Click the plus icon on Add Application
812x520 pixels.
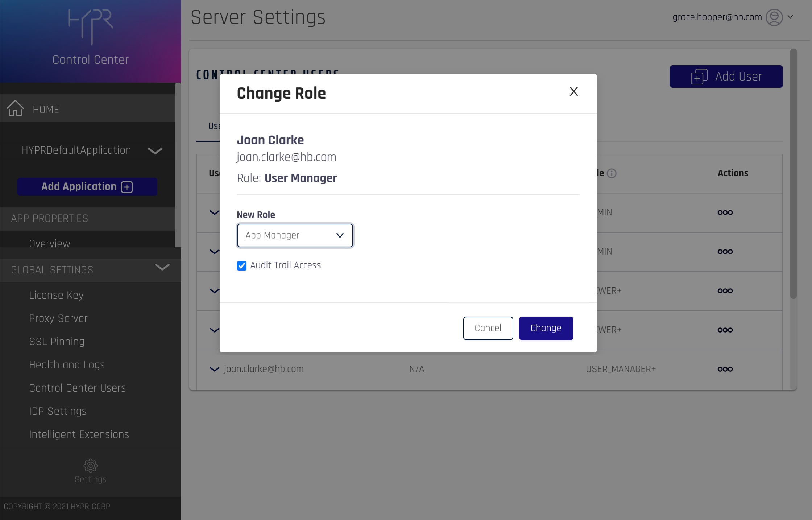coord(127,187)
